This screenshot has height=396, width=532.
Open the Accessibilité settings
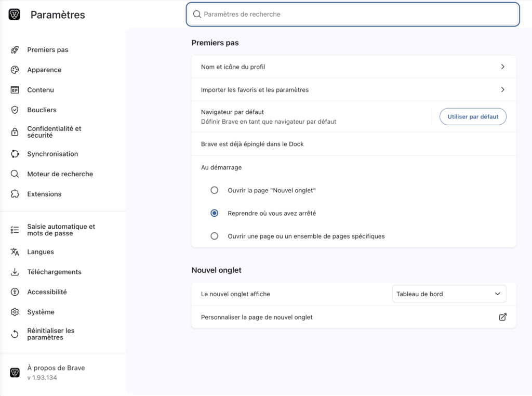tap(47, 292)
